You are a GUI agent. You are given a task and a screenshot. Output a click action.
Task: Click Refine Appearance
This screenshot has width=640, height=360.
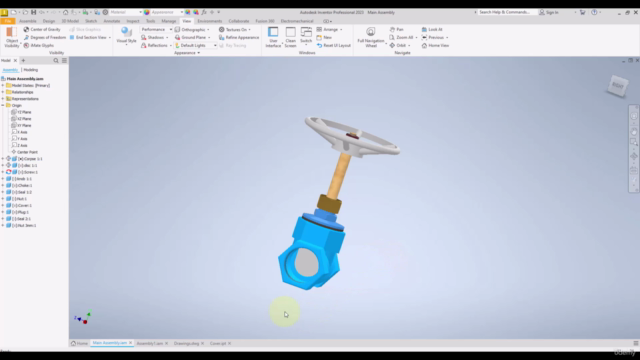click(x=239, y=37)
